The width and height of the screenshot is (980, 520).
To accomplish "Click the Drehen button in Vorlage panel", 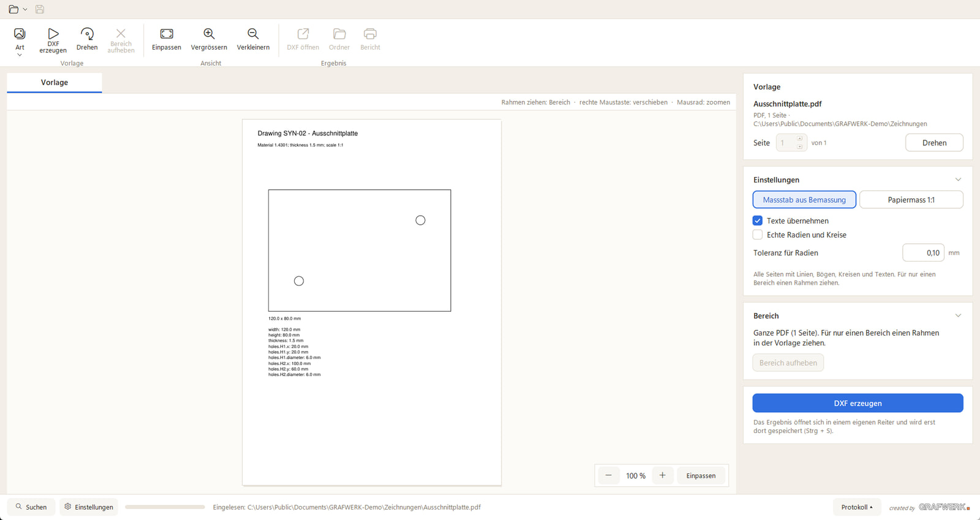I will tap(934, 143).
